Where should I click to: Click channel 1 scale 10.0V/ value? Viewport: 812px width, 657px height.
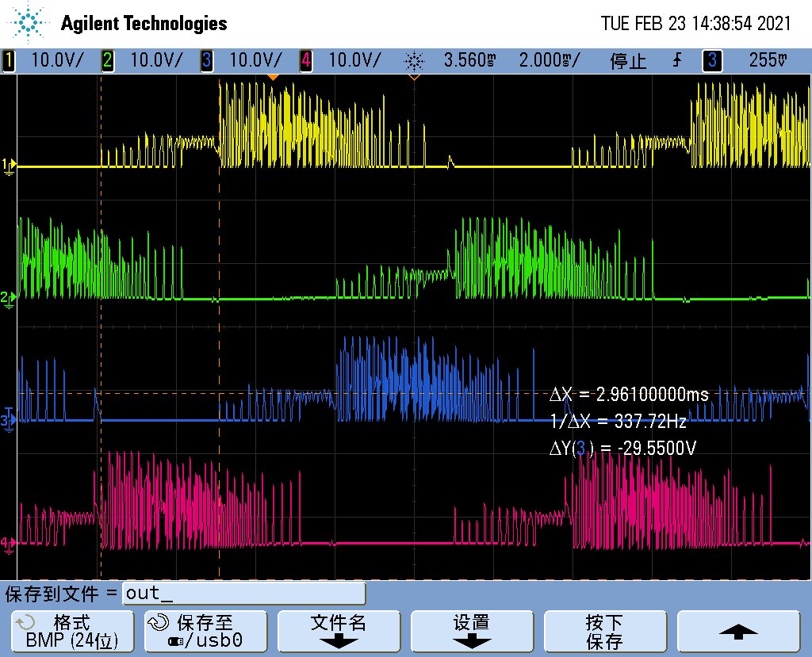click(x=57, y=60)
